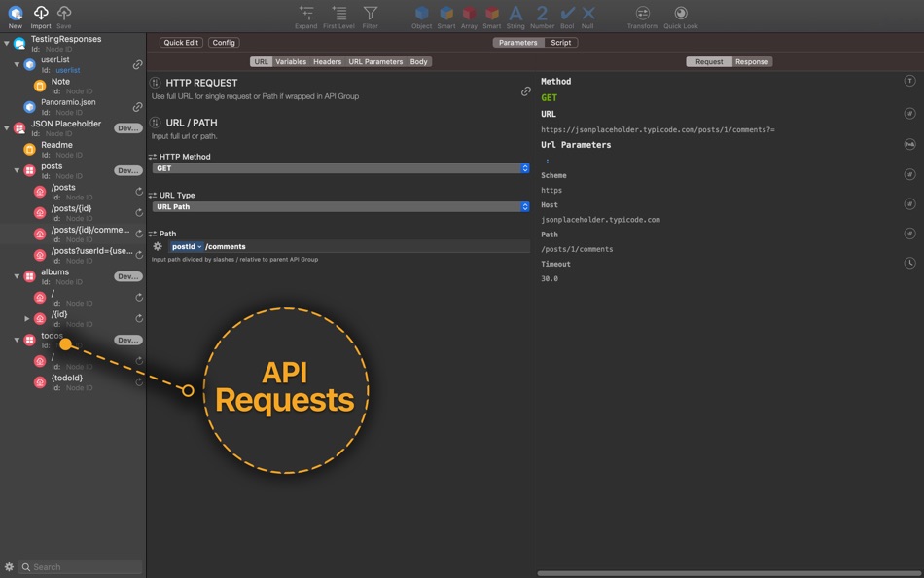Open the URL Parameters tab
Image resolution: width=924 pixels, height=578 pixels.
pos(375,62)
